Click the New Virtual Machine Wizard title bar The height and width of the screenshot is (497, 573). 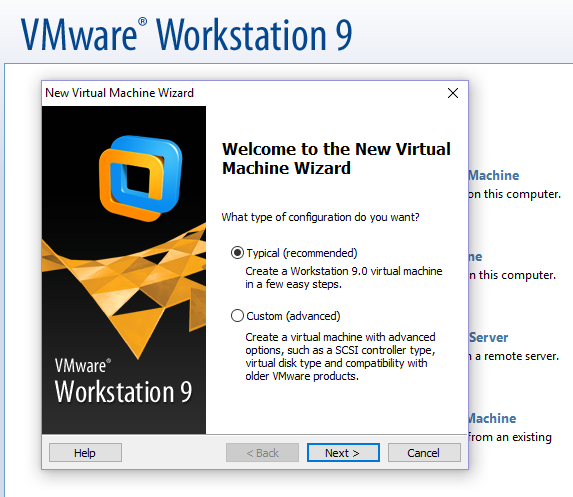pyautogui.click(x=241, y=93)
